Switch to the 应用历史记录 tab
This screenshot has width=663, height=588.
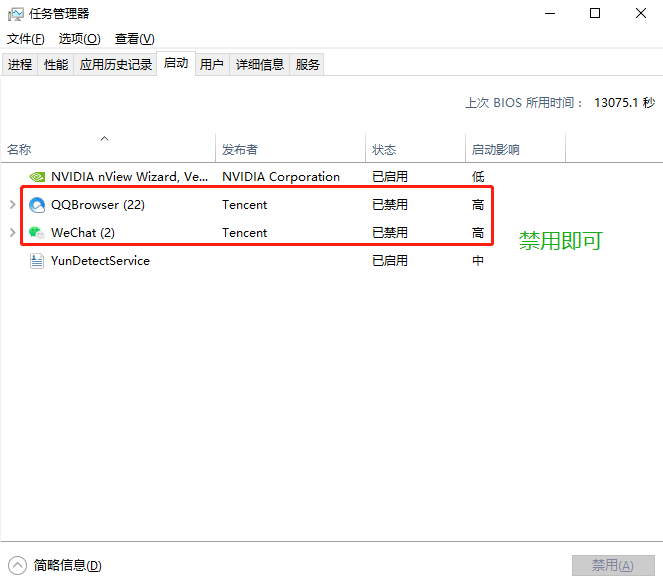pyautogui.click(x=115, y=65)
